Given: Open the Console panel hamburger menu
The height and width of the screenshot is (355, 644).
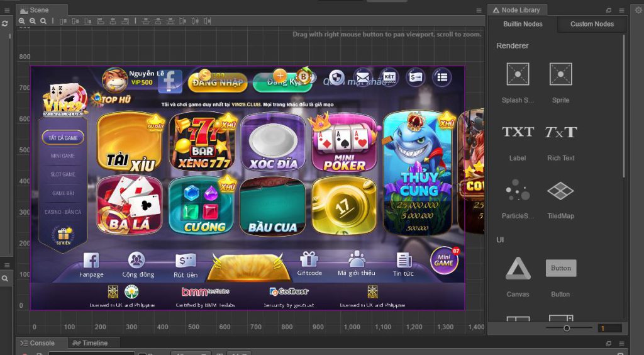Looking at the screenshot, I should pyautogui.click(x=622, y=343).
